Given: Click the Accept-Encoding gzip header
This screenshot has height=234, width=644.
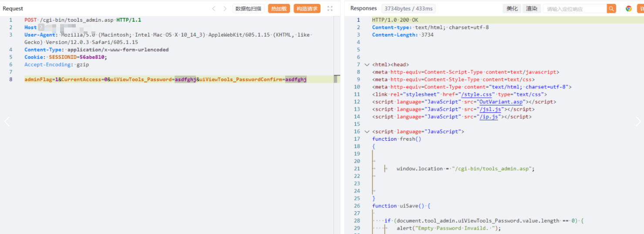Looking at the screenshot, I should (57, 64).
